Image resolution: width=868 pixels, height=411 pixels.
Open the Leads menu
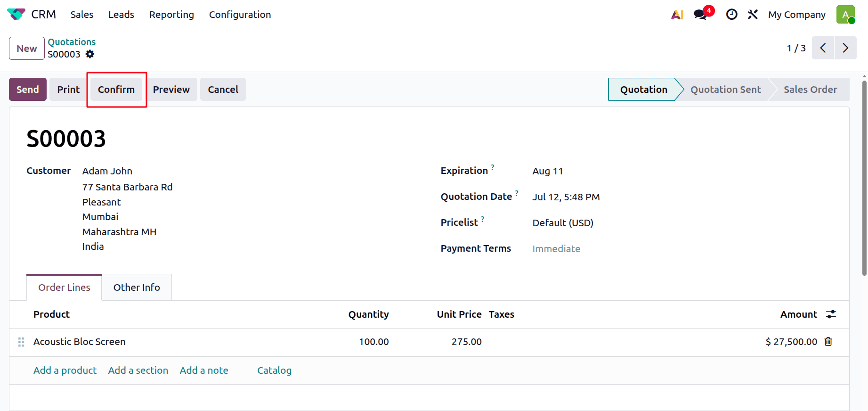[x=121, y=15]
